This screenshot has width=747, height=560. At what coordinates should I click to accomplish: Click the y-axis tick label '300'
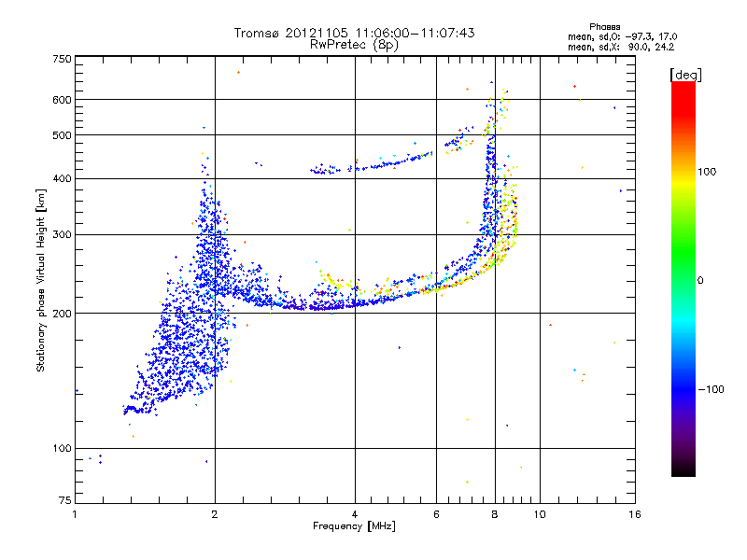[x=62, y=235]
